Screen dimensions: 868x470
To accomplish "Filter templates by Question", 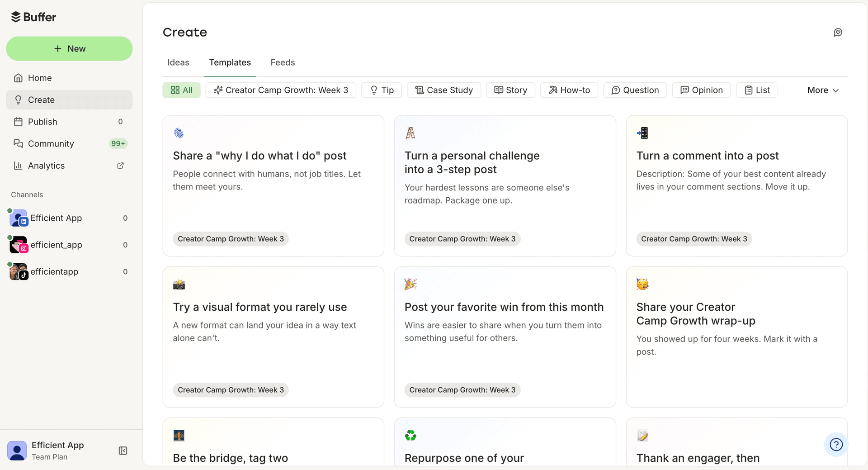I will [635, 90].
